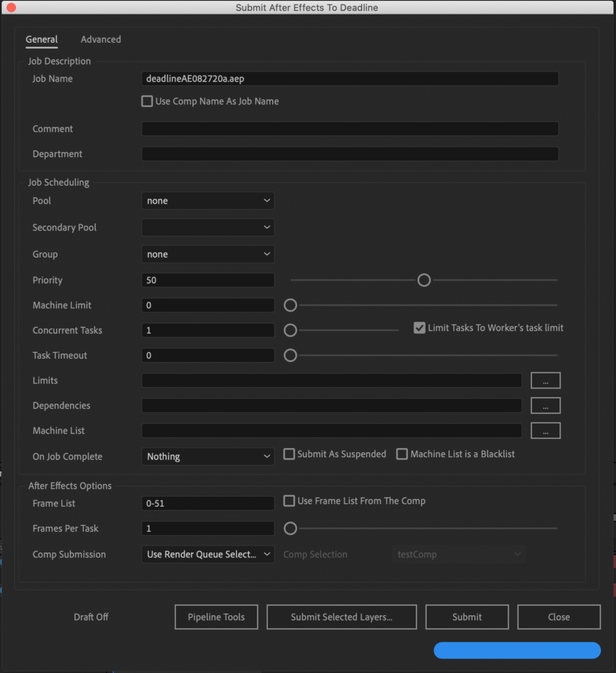
Task: Open the Group dropdown
Action: point(208,254)
